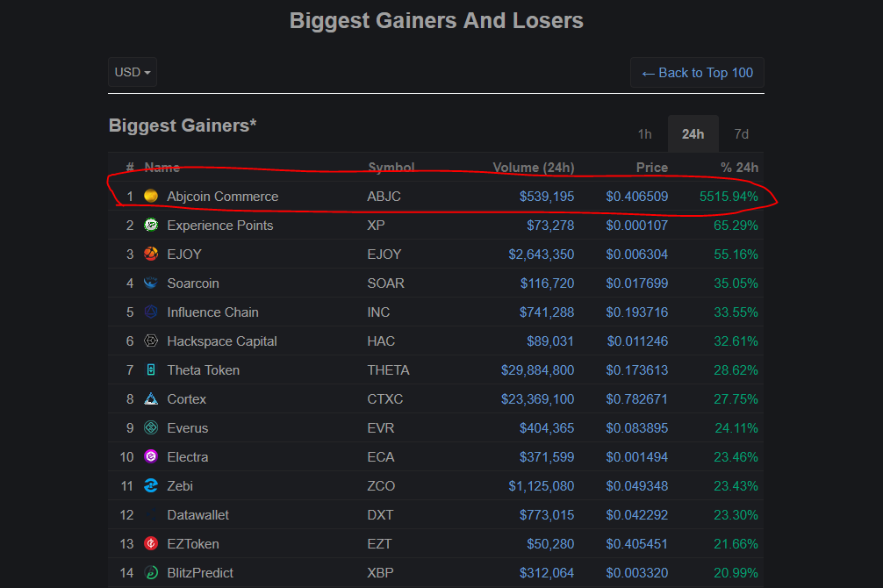883x588 pixels.
Task: Click the Everus price $0.083895 link
Action: [x=636, y=428]
